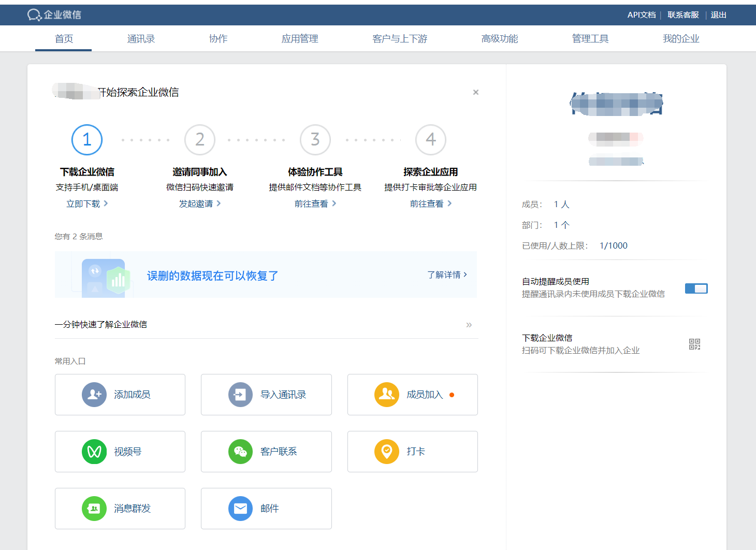Open 了解详情 on recovery banner

(444, 274)
